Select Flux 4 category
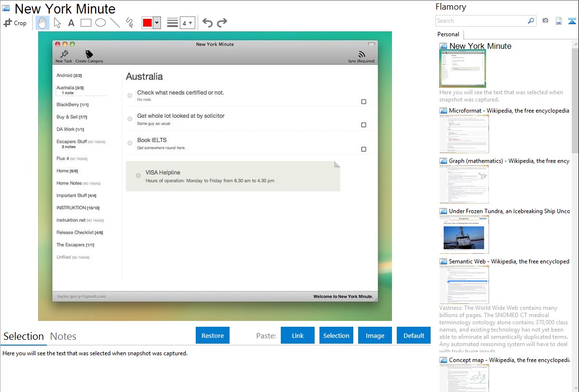This screenshot has width=579, height=392. [72, 159]
